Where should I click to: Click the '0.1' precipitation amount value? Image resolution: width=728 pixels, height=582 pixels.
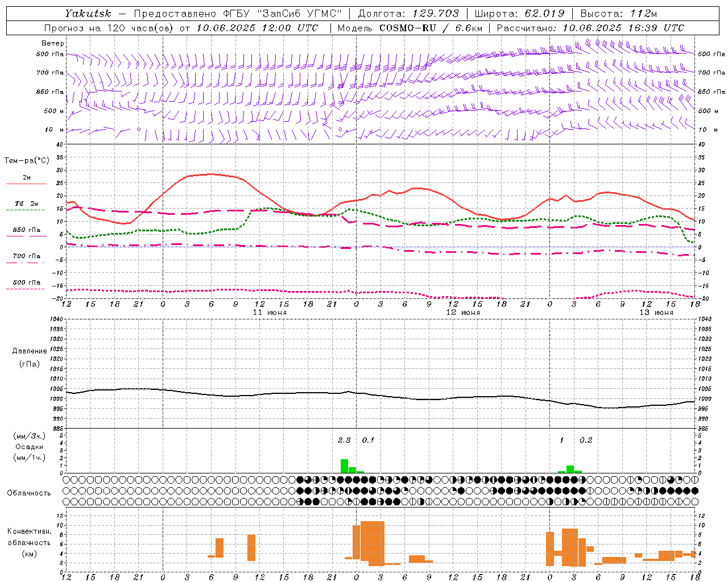coord(369,440)
